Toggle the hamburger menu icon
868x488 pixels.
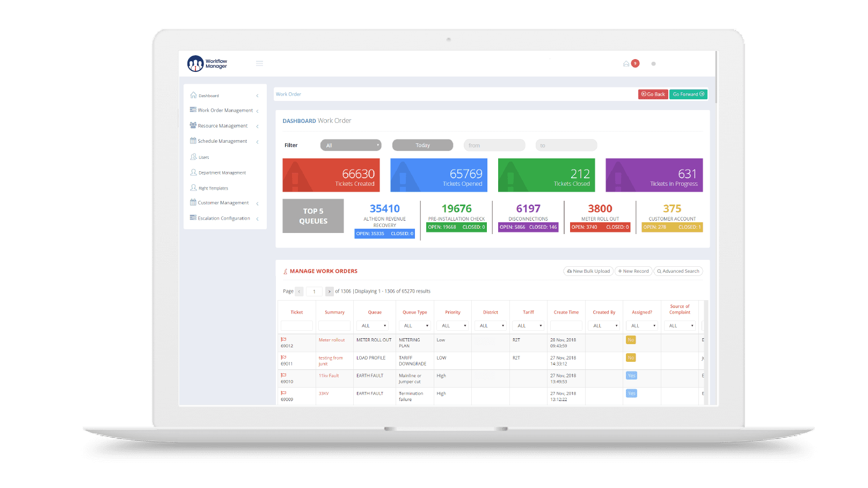pyautogui.click(x=259, y=63)
